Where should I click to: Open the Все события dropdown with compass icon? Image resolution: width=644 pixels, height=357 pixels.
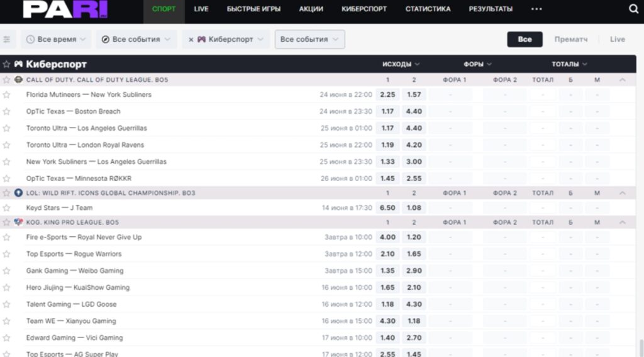136,40
